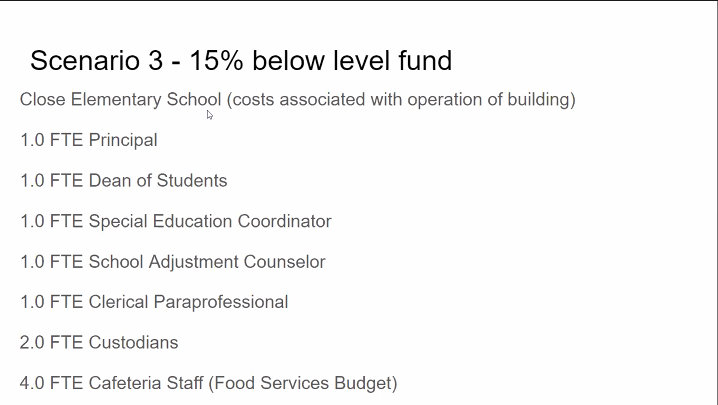Click the "Dean of Students" text
Screen dimensions: 718x405
click(158, 181)
